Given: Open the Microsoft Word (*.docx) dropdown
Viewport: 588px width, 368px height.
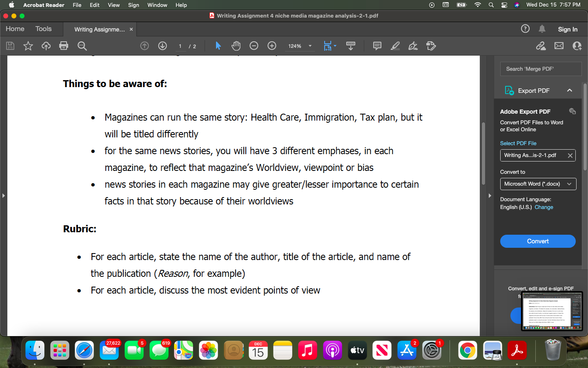Looking at the screenshot, I should pyautogui.click(x=538, y=184).
